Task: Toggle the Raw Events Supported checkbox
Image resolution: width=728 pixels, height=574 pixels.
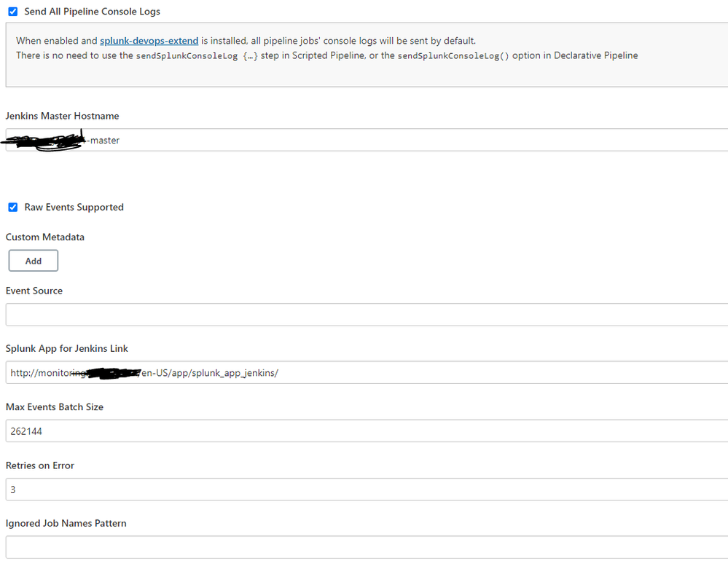Action: click(x=12, y=208)
